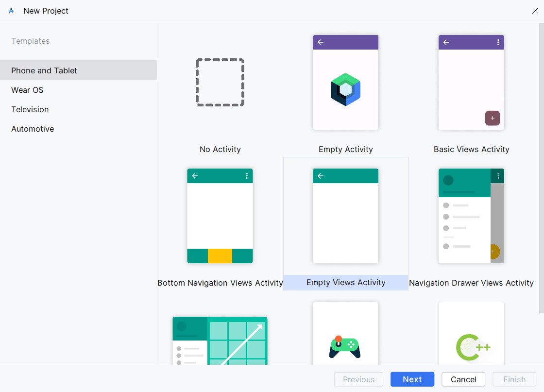Select Bottom Navigation Views Activity template
The image size is (544, 392).
[220, 216]
